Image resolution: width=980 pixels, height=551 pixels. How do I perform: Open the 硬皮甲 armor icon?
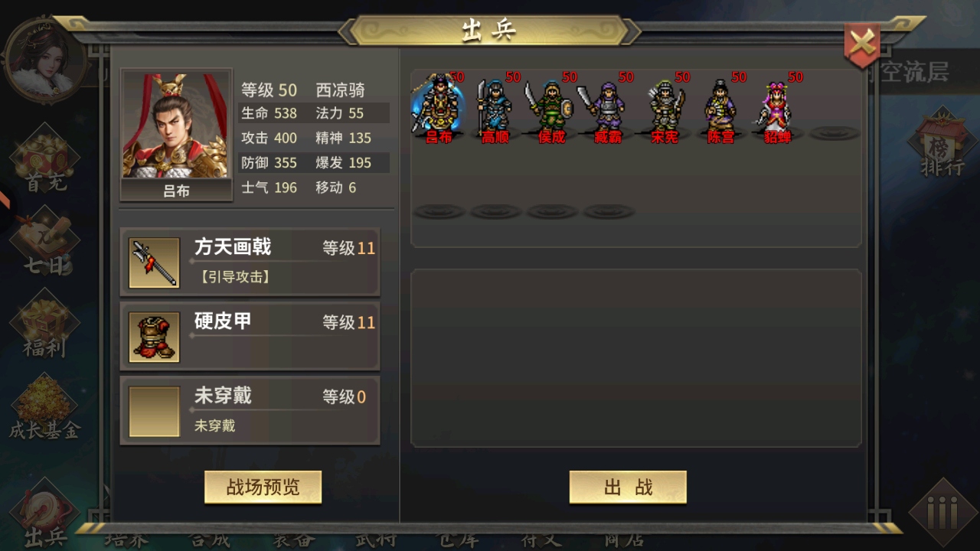[x=154, y=337]
